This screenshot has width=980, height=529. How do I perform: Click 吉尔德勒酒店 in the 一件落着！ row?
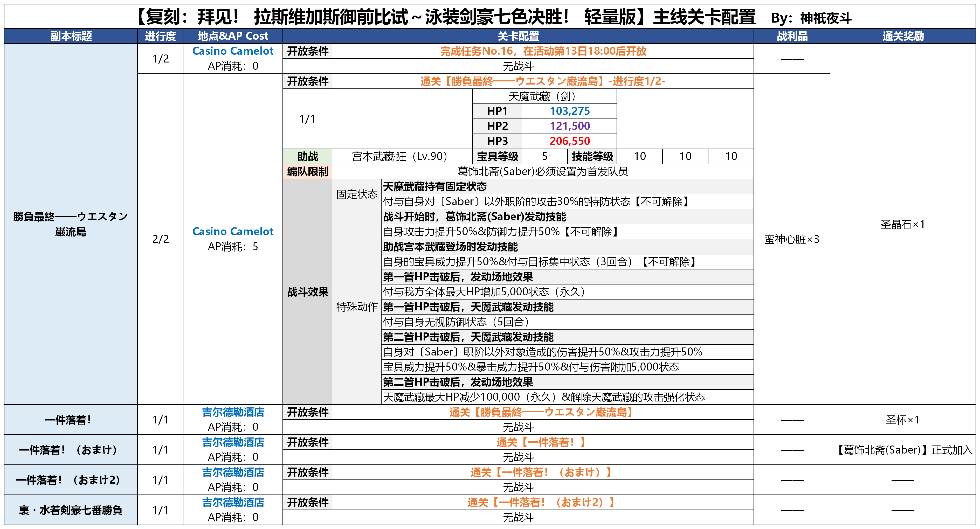(x=233, y=412)
